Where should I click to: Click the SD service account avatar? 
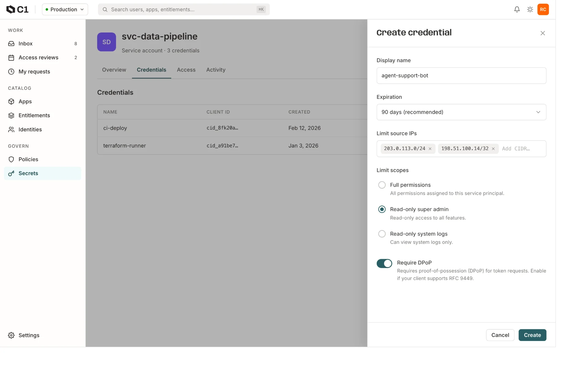(x=107, y=42)
